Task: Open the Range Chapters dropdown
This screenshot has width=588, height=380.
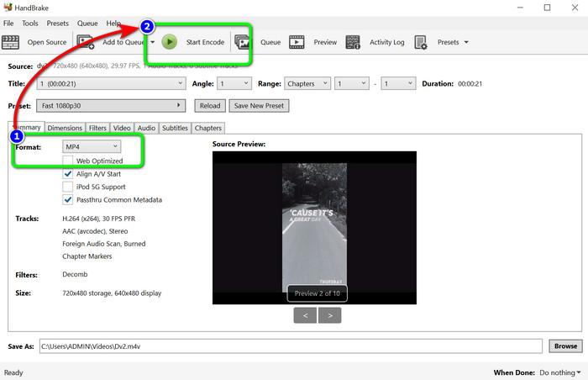Action: coord(307,83)
